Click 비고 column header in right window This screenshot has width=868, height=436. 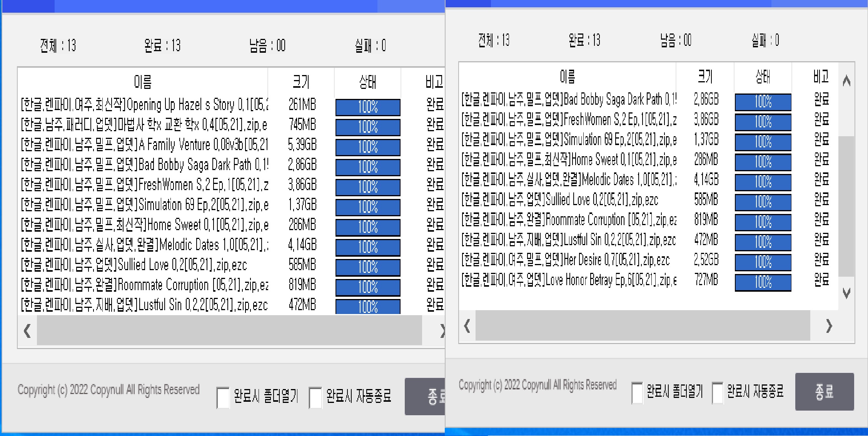821,76
